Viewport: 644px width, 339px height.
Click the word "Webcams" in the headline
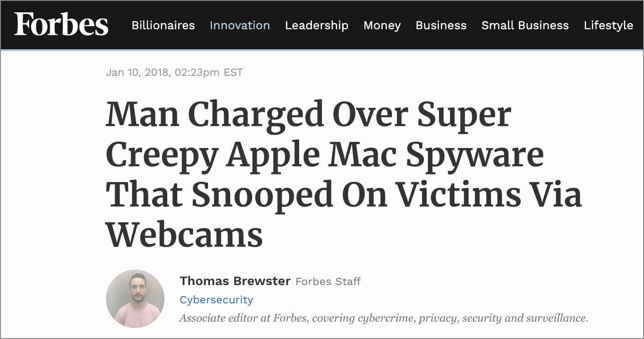coord(185,234)
